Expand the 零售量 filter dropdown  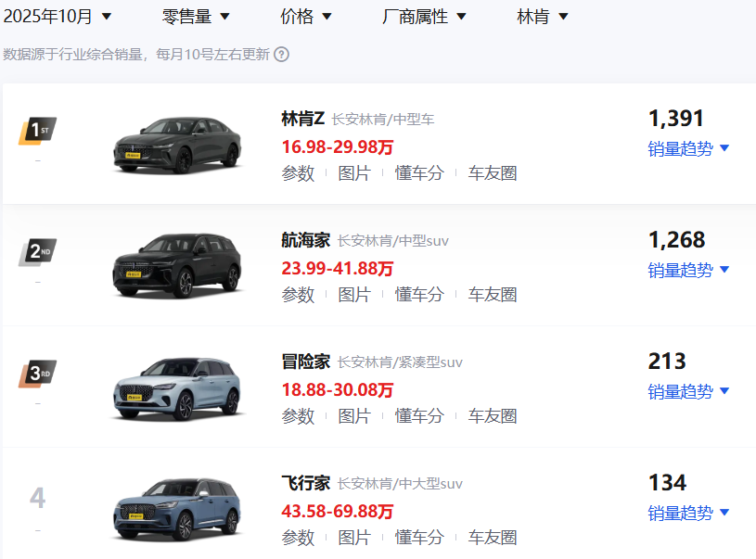[196, 17]
